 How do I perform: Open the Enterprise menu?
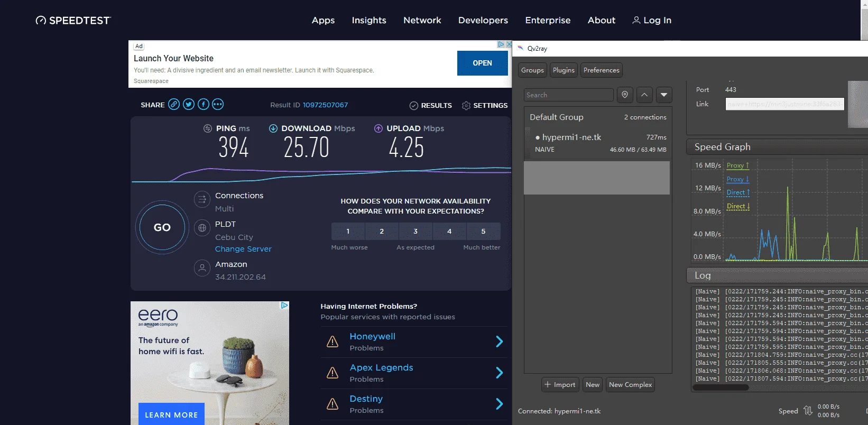548,20
